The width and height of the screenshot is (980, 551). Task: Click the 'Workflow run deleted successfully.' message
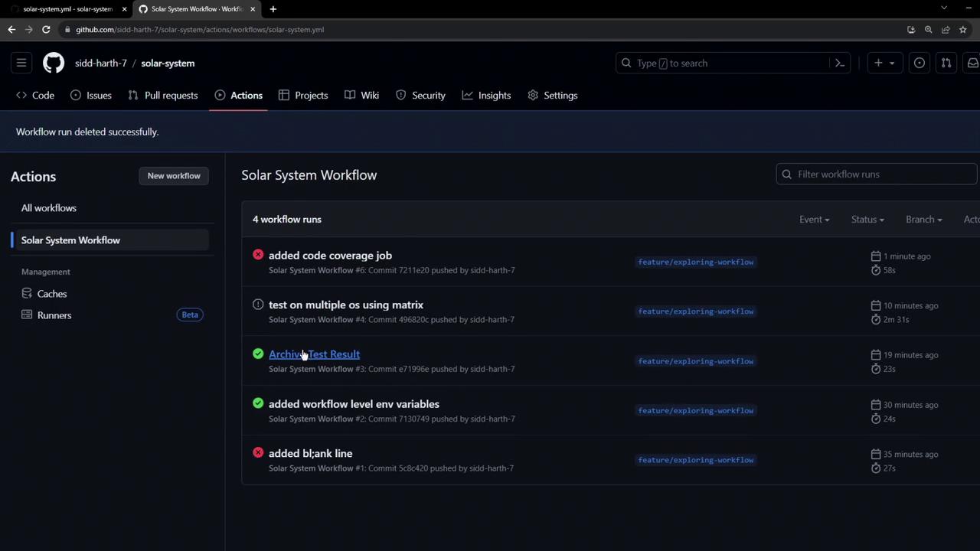(87, 132)
